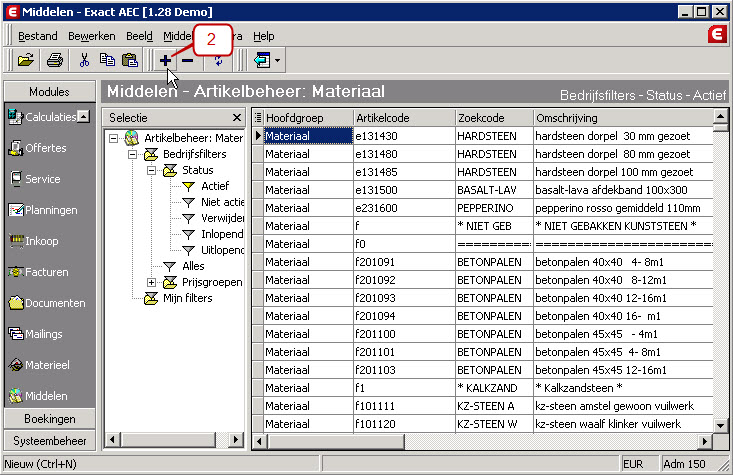Screen dimensions: 733x475
Task: Click the blue arrow window toolbar icon
Action: pyautogui.click(x=262, y=60)
